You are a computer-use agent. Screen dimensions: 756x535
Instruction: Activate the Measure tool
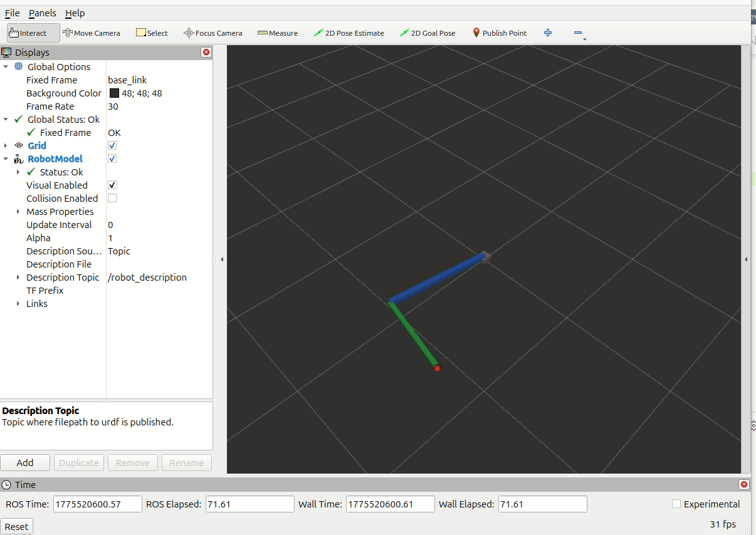[277, 33]
